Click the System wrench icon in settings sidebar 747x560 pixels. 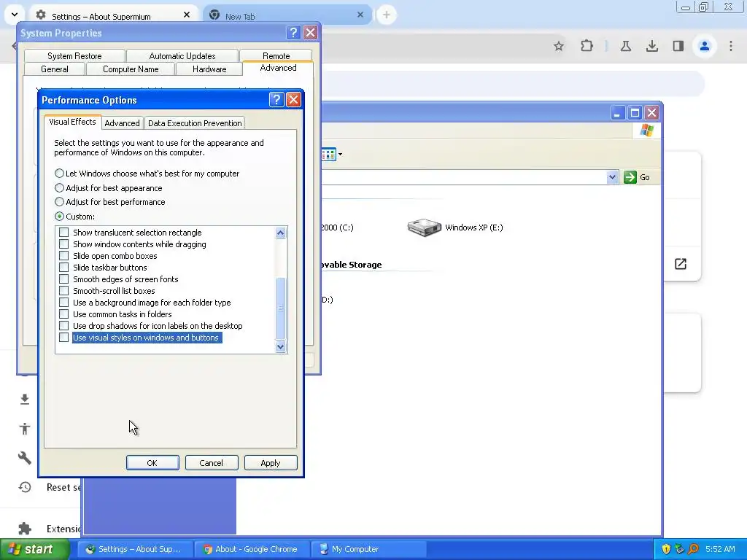[25, 458]
